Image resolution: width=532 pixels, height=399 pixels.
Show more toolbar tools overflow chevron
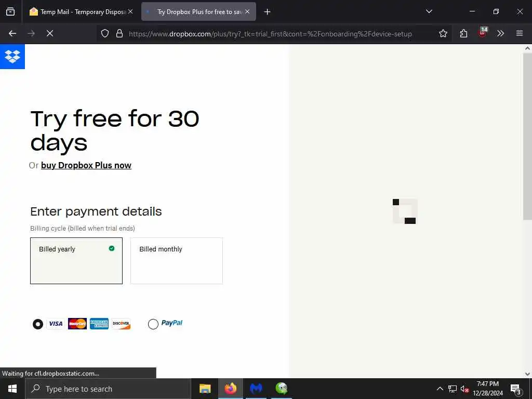click(x=500, y=33)
